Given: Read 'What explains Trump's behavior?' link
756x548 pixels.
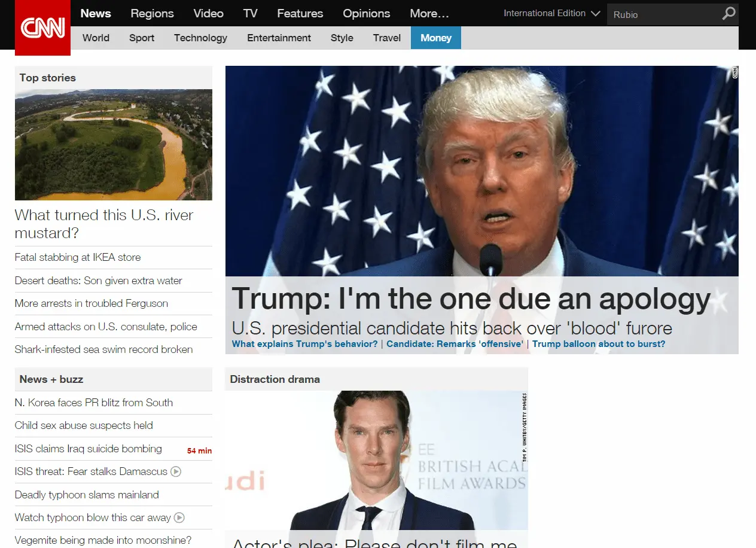Looking at the screenshot, I should coord(304,344).
